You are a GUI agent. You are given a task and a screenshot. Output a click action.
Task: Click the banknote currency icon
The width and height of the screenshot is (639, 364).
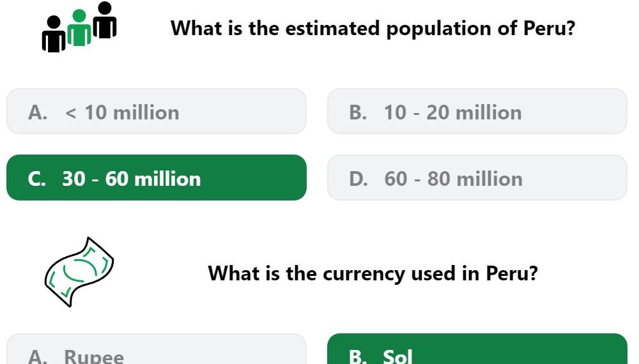(79, 271)
